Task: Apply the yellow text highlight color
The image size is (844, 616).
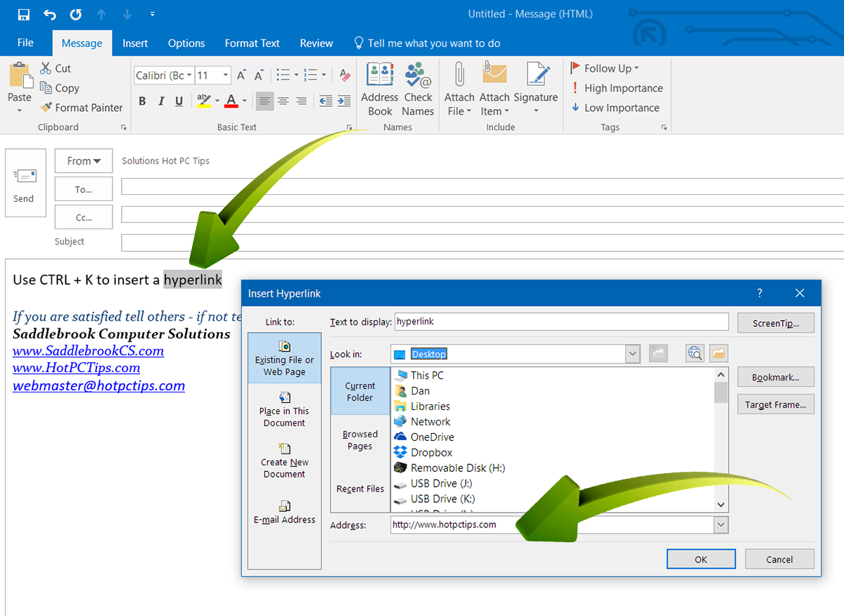Action: coord(204,101)
